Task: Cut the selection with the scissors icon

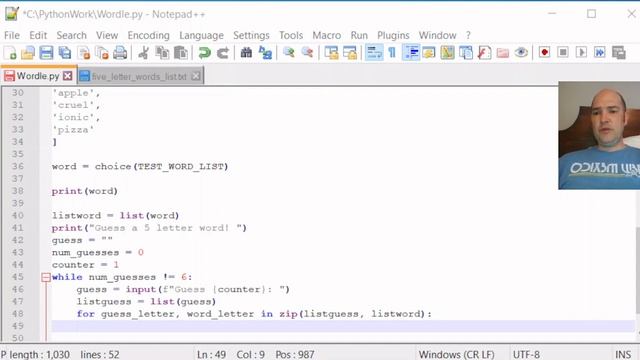Action: coord(143,53)
